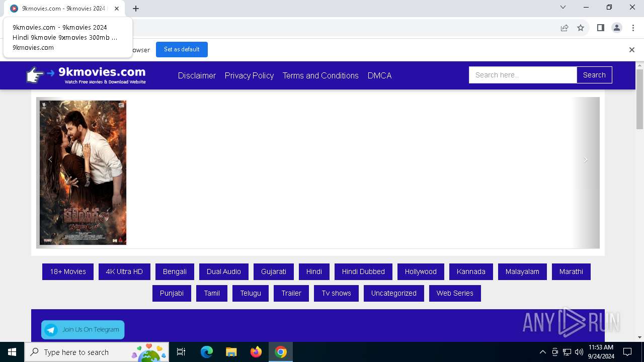Open the tab search dropdown
The image size is (644, 362).
click(x=563, y=7)
